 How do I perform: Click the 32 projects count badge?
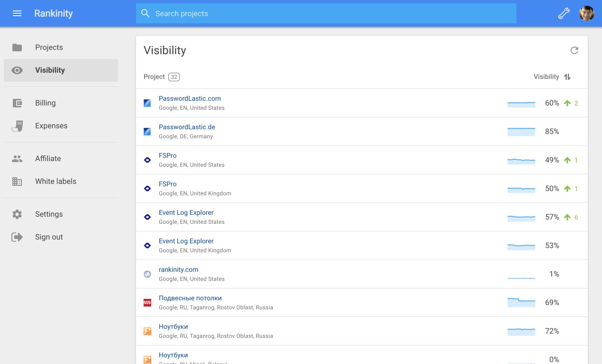click(x=174, y=77)
